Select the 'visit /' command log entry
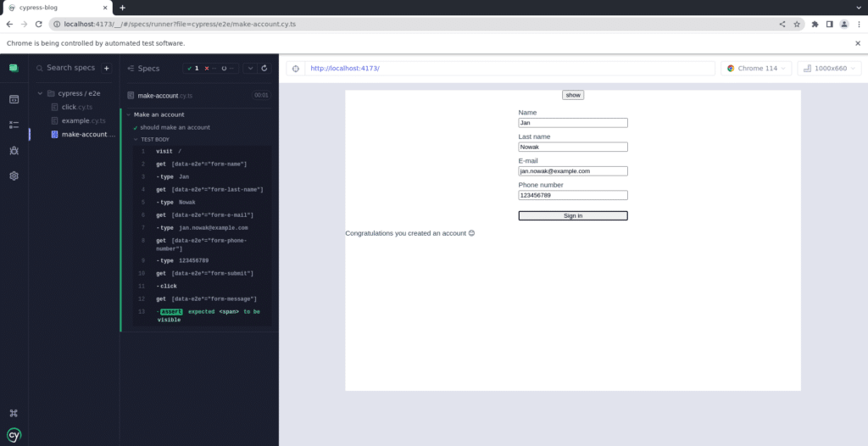This screenshot has width=868, height=446. [202, 151]
